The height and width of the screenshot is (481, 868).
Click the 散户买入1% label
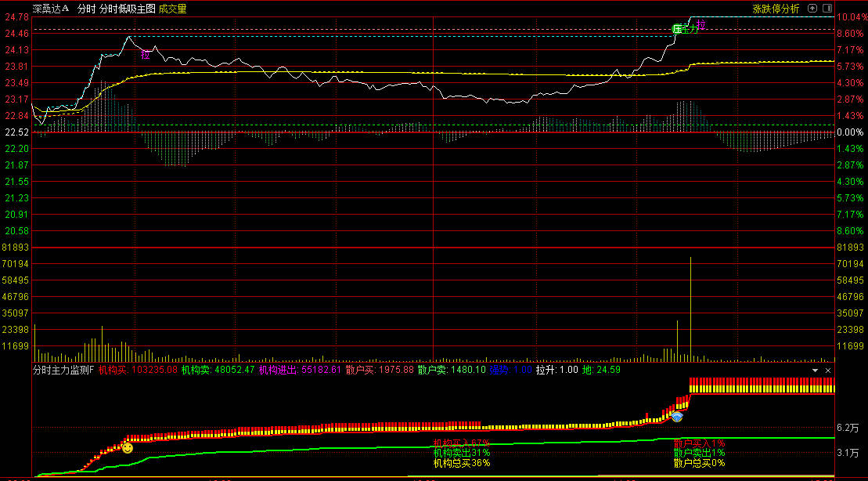[x=699, y=443]
